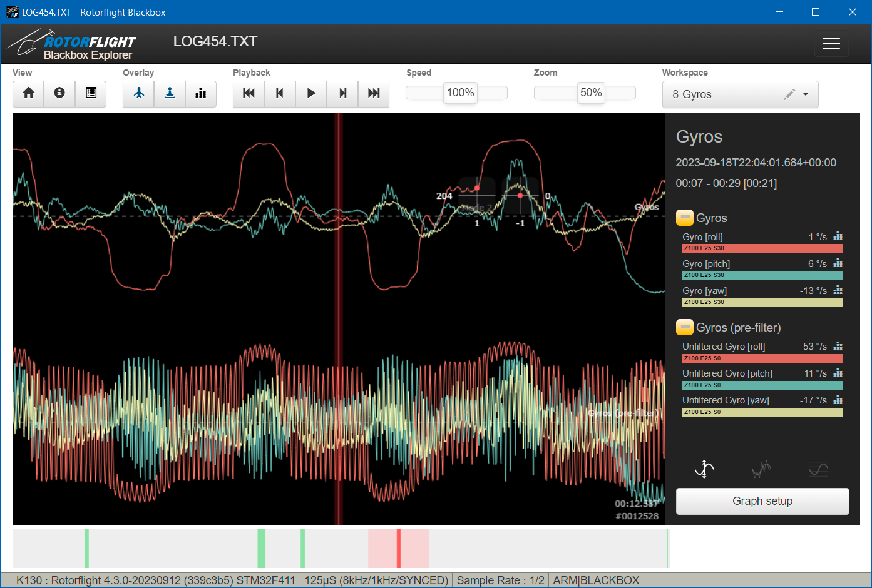Open the log header info icon

(59, 93)
